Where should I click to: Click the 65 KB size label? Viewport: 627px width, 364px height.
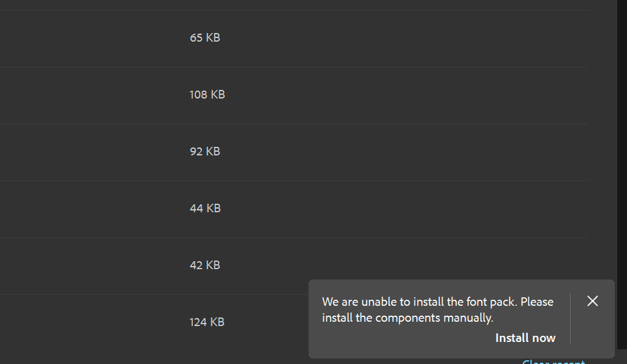pos(204,38)
